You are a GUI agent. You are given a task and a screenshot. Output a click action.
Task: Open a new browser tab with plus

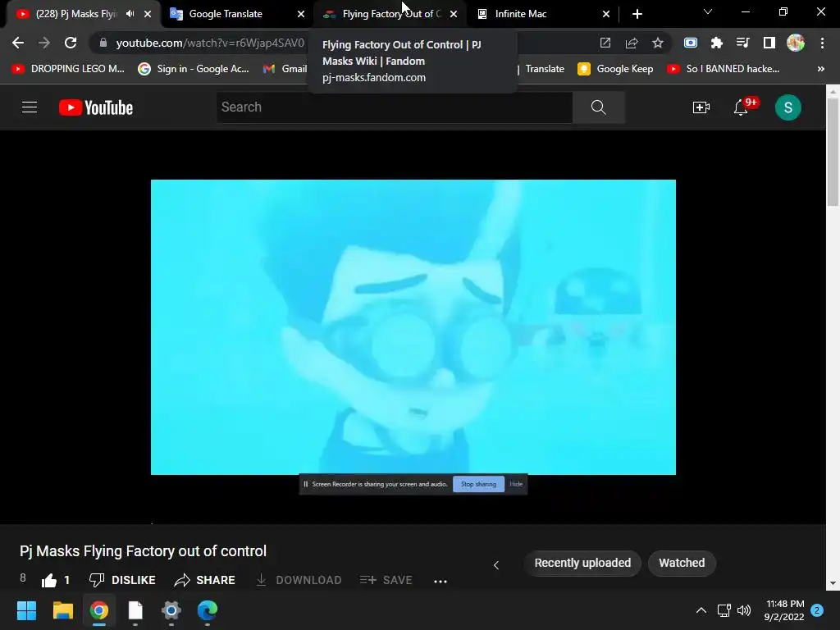(x=637, y=14)
